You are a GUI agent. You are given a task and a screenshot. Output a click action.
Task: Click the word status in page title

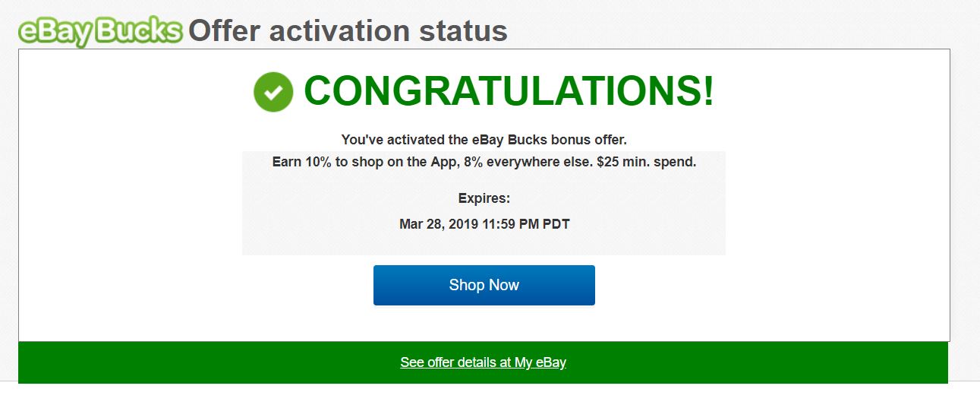tap(463, 31)
